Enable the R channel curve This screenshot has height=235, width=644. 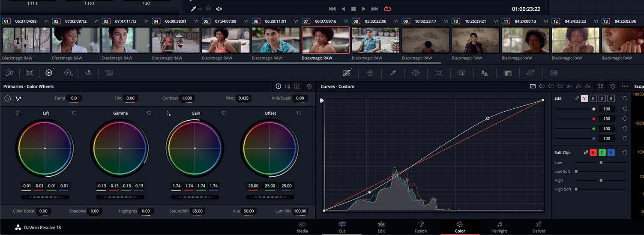[593, 98]
